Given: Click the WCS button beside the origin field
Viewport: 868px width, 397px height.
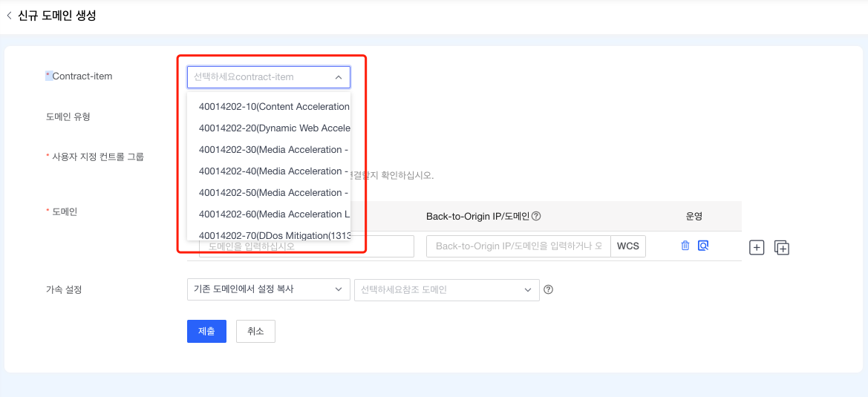Looking at the screenshot, I should 627,246.
